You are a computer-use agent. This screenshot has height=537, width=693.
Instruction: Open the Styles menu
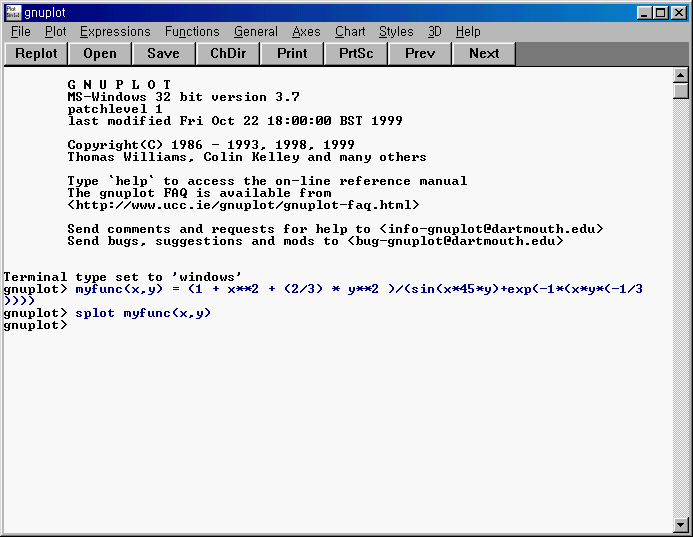click(396, 32)
